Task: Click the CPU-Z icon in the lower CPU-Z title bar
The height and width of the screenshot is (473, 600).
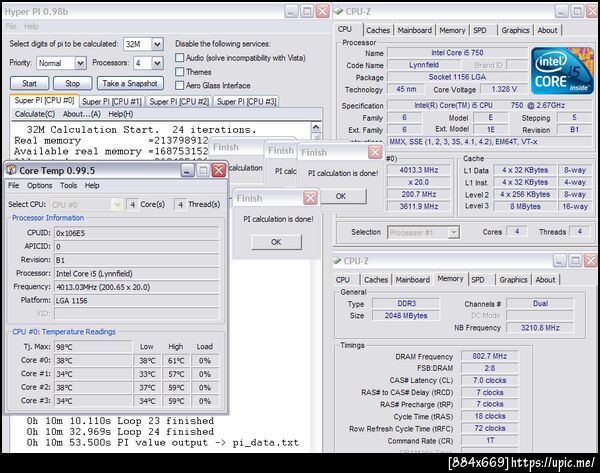Action: click(337, 261)
